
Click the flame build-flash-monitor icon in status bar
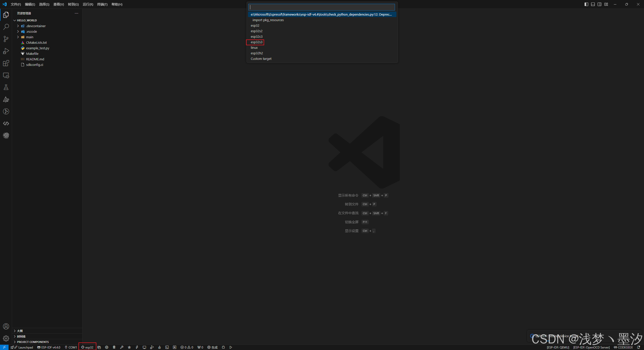(x=159, y=347)
